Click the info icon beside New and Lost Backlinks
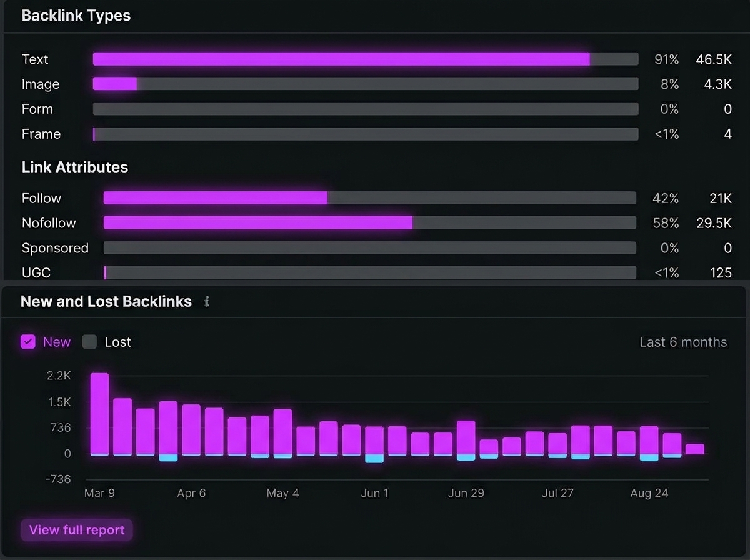750x560 pixels. click(x=207, y=302)
